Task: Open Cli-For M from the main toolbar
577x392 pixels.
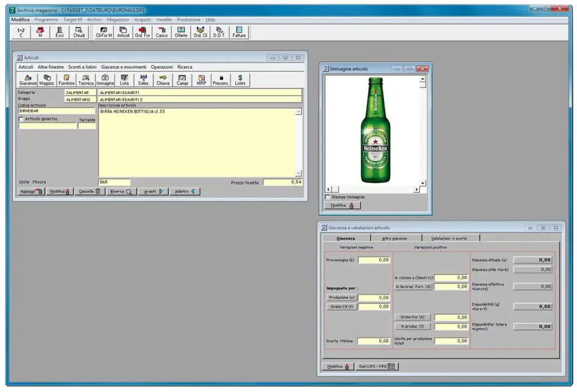Action: tap(104, 32)
